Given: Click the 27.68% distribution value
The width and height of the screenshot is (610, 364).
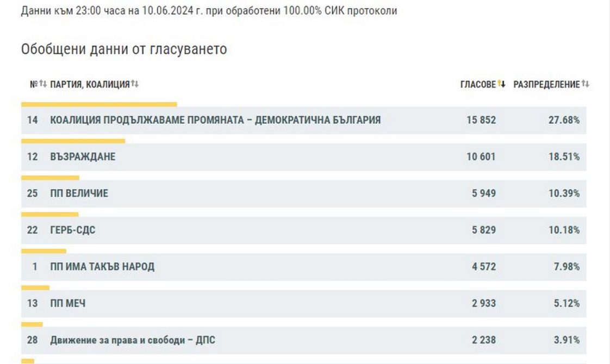Looking at the screenshot, I should coord(564,120).
